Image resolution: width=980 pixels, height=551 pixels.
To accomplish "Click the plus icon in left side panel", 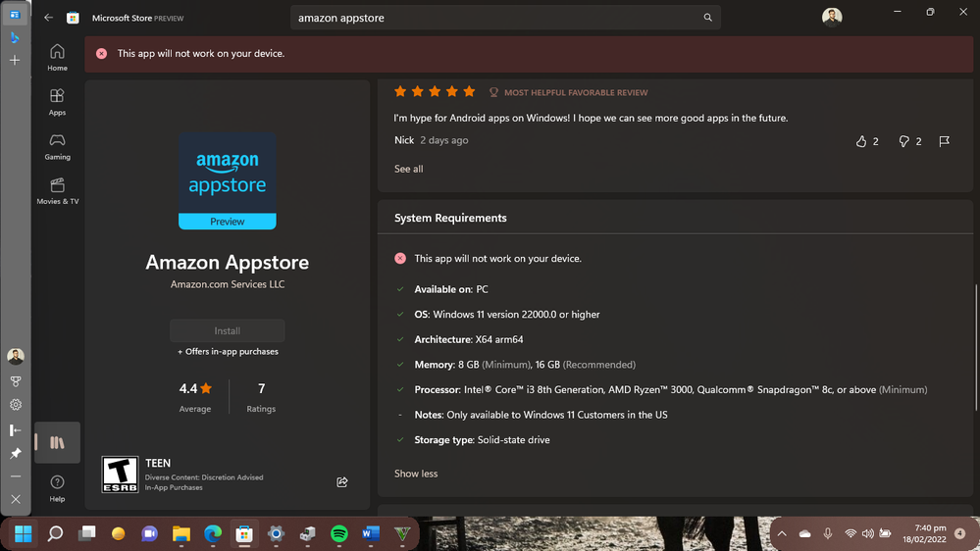I will [15, 60].
